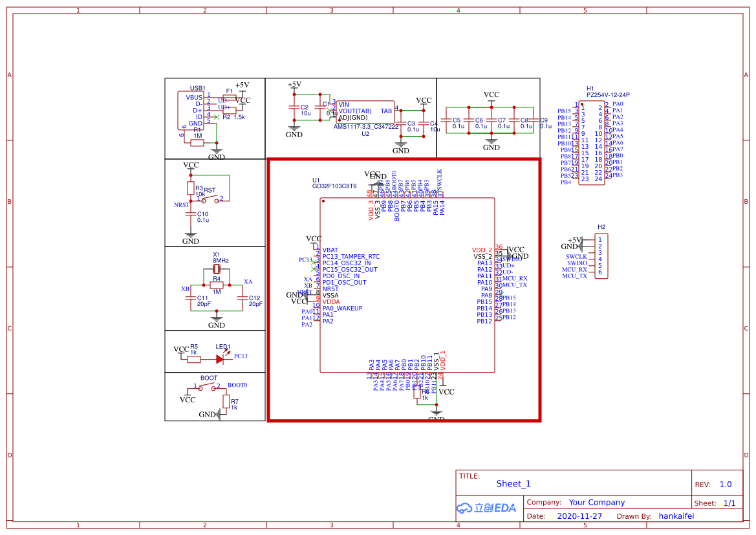Click the H2 six-pin header
The height and width of the screenshot is (535, 756).
(x=601, y=256)
